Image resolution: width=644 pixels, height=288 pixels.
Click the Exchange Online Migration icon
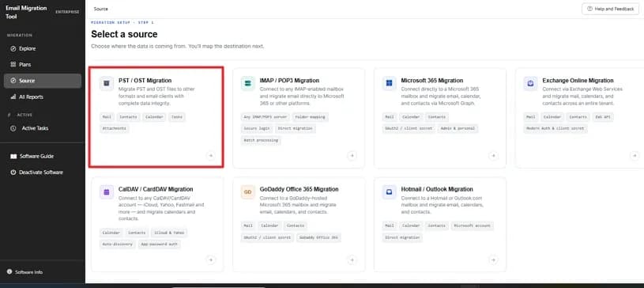(531, 83)
